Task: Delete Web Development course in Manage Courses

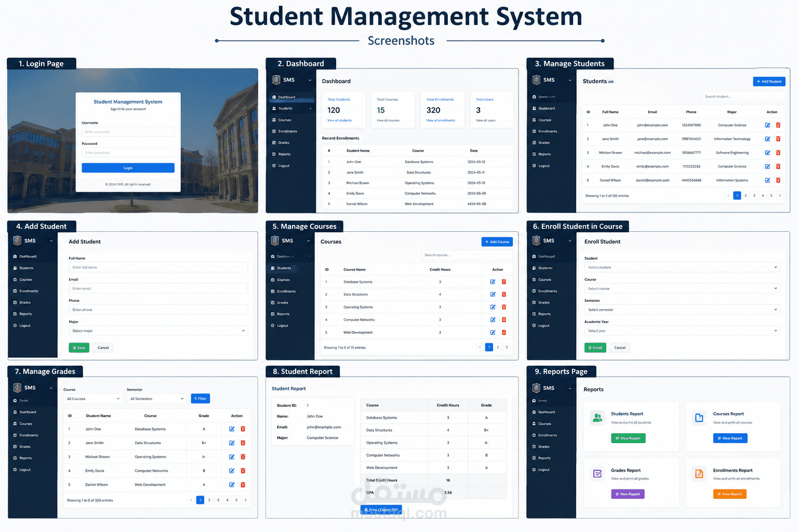Action: click(x=504, y=332)
